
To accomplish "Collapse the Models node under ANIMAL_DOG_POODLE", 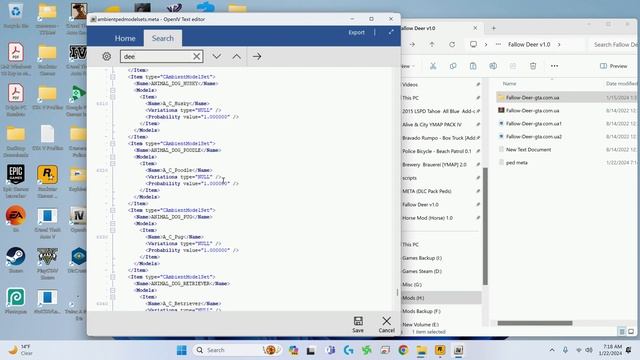I will pos(113,157).
